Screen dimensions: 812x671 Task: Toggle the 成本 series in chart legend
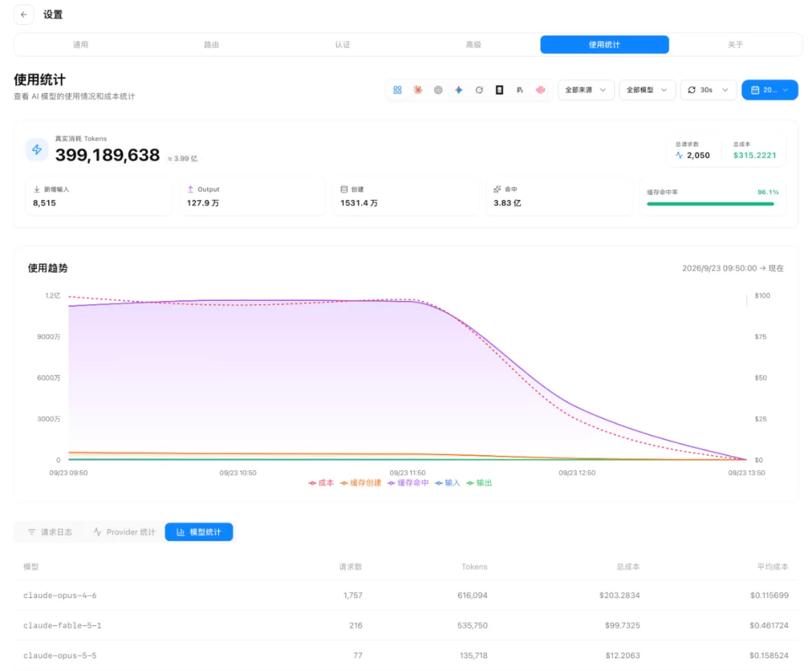[321, 483]
